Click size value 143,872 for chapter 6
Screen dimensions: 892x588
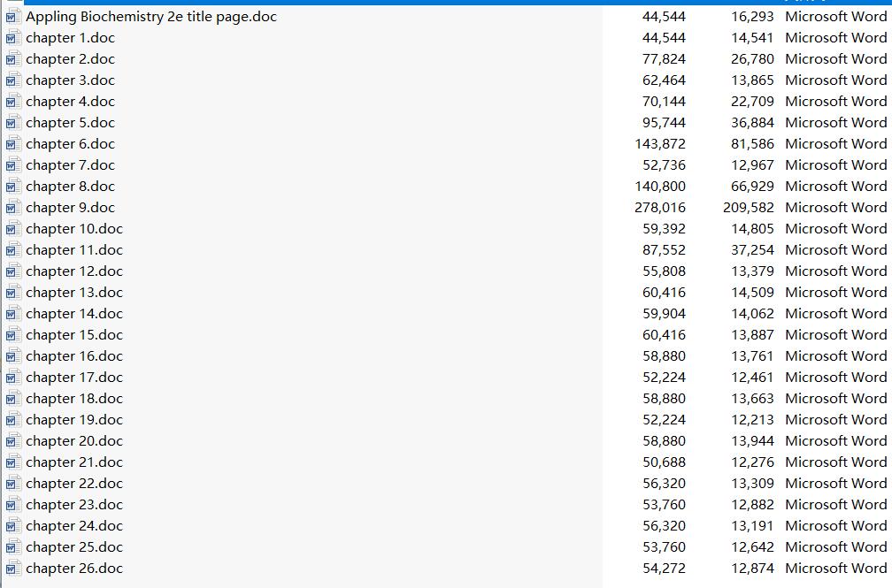pyautogui.click(x=660, y=144)
